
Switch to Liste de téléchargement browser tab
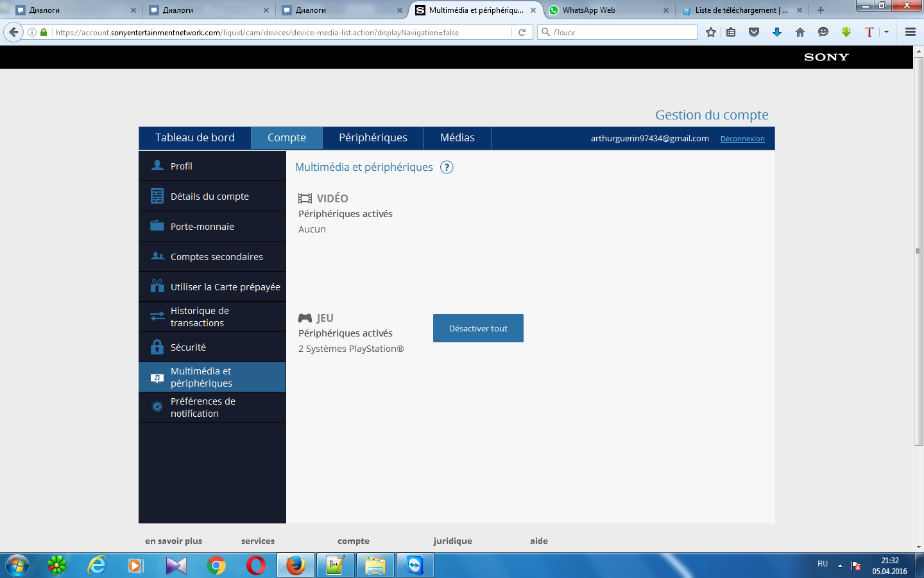point(740,10)
